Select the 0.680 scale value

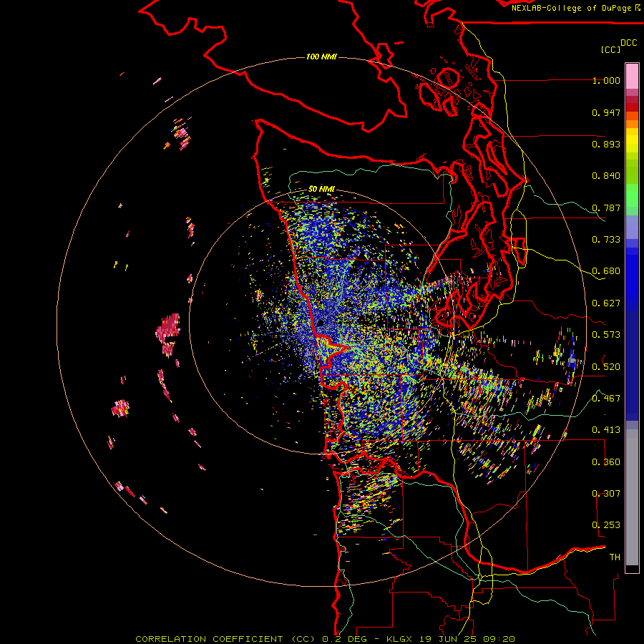(606, 271)
